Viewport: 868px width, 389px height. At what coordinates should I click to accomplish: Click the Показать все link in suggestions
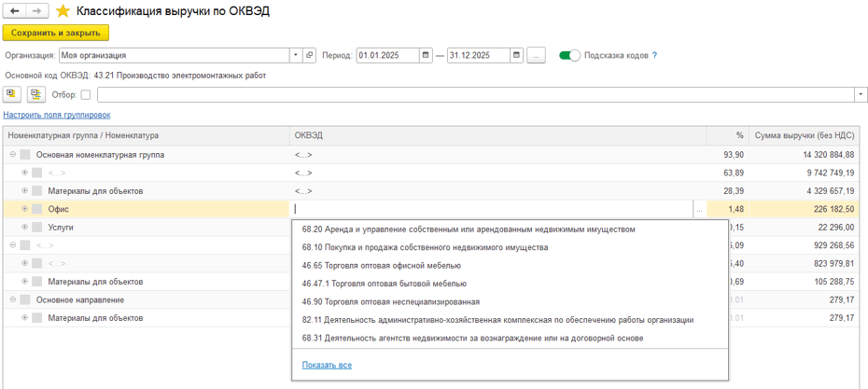(327, 365)
